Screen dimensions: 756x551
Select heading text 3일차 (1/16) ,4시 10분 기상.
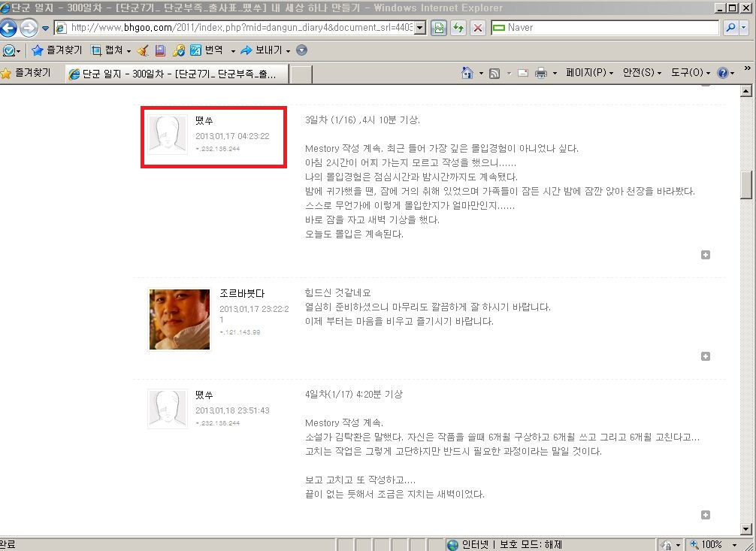[x=362, y=120]
